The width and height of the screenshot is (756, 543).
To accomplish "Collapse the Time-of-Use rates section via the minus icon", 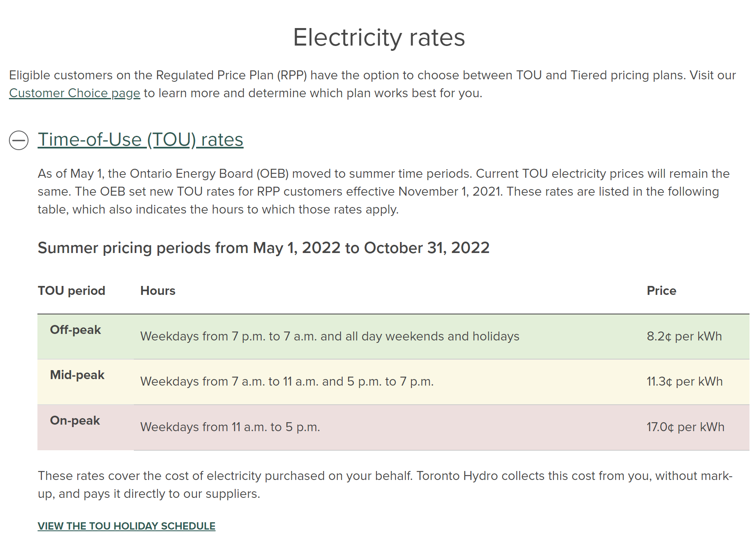I will tap(19, 140).
